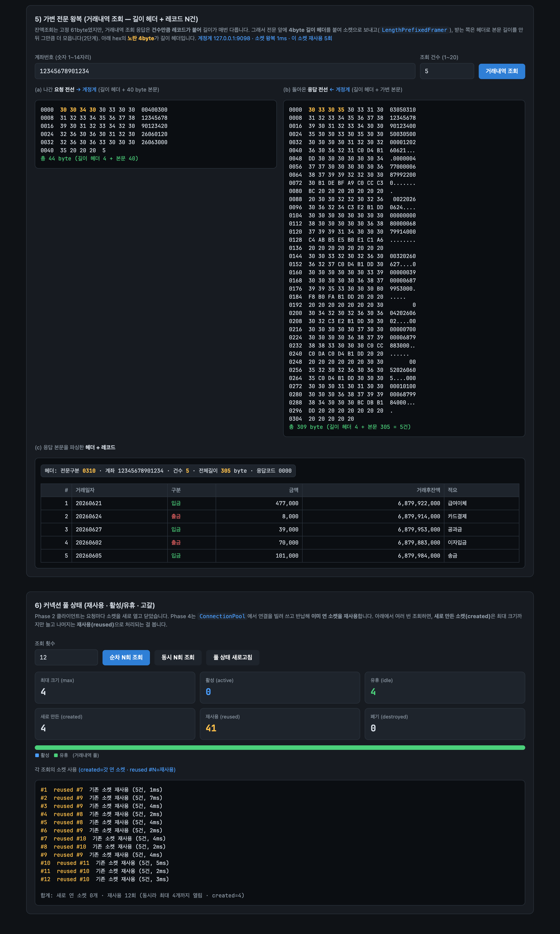Click the blue 활성 legend swatch
Image resolution: width=560 pixels, height=934 pixels.
click(37, 755)
